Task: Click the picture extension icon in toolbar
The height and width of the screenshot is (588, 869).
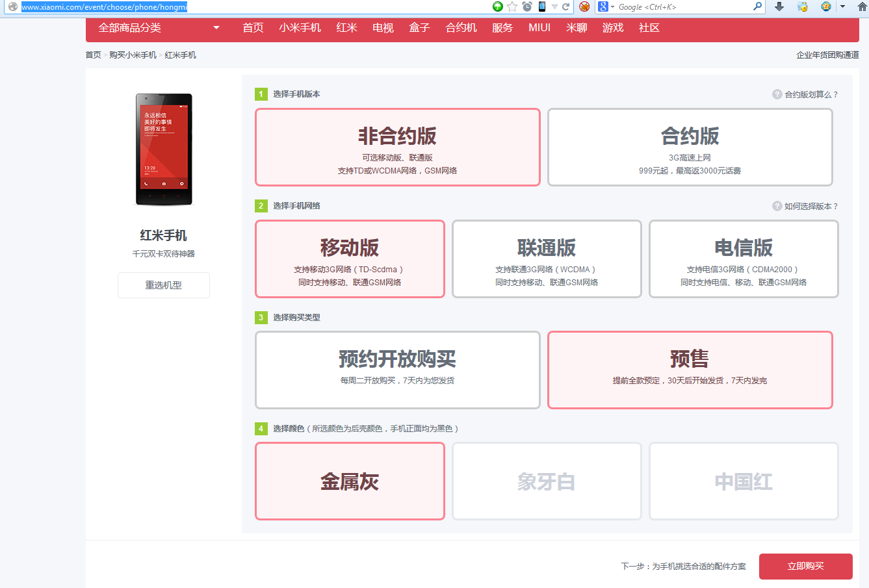Action: (803, 6)
